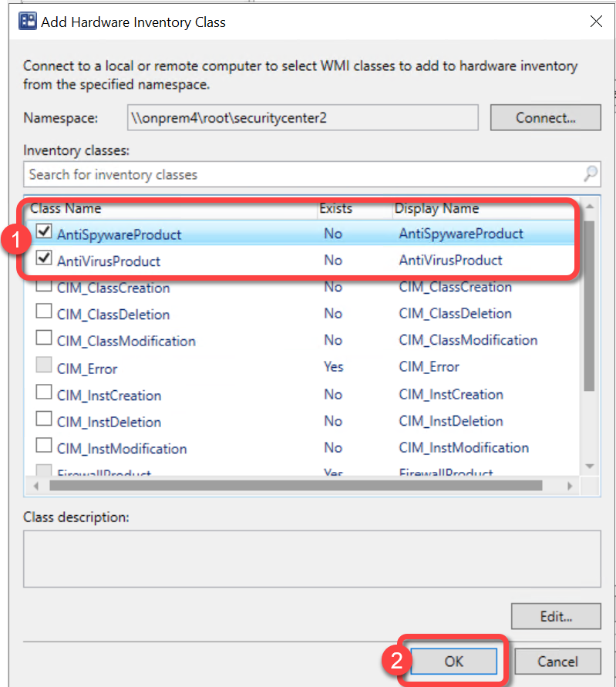The image size is (616, 687).
Task: Open the Edit... button
Action: click(x=555, y=616)
